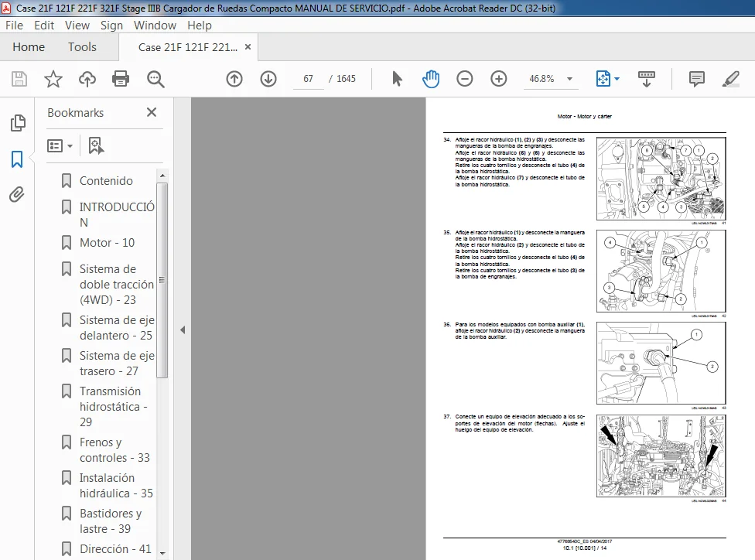Click the bookmarks panel scrollbar thumb

click(162, 280)
